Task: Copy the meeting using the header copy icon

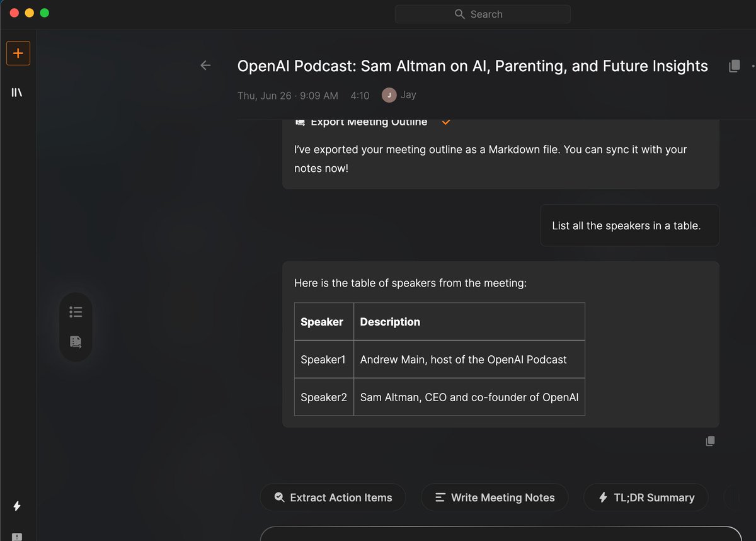Action: (x=734, y=66)
